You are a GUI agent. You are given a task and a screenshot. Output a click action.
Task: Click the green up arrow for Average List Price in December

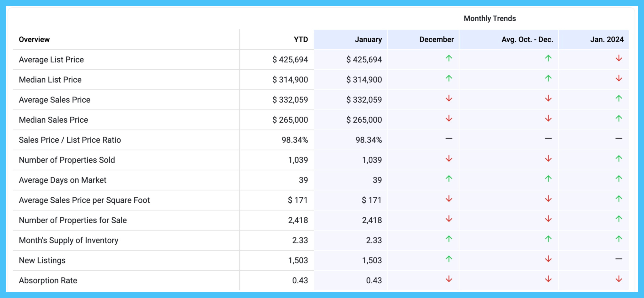click(449, 58)
